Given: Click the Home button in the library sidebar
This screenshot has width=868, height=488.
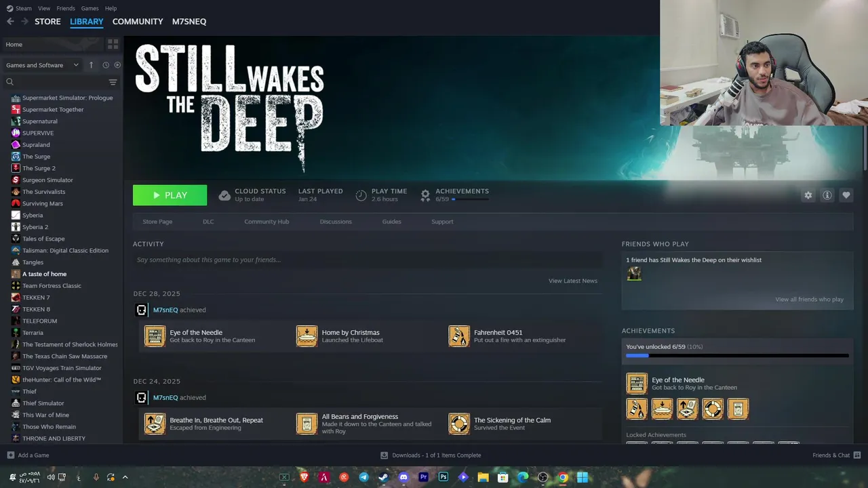Looking at the screenshot, I should (x=52, y=44).
